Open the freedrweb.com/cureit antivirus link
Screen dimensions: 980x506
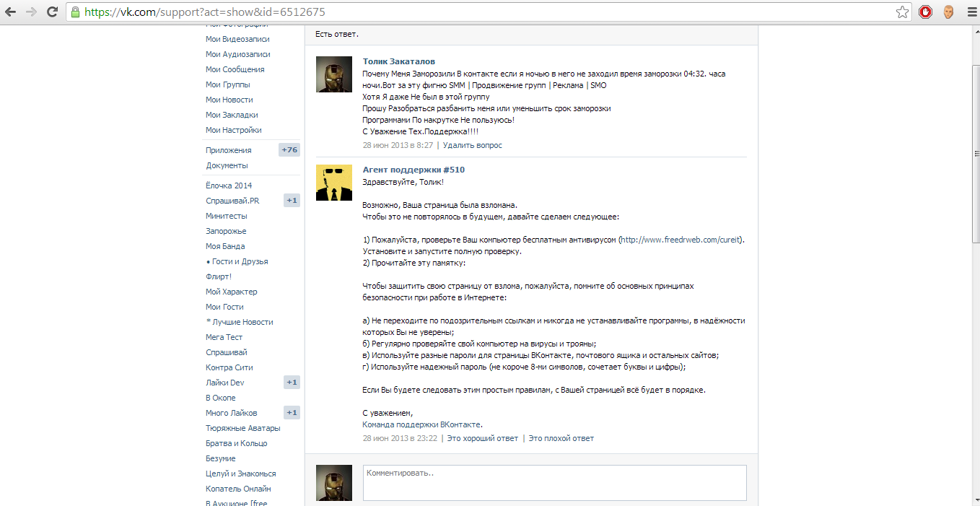681,240
